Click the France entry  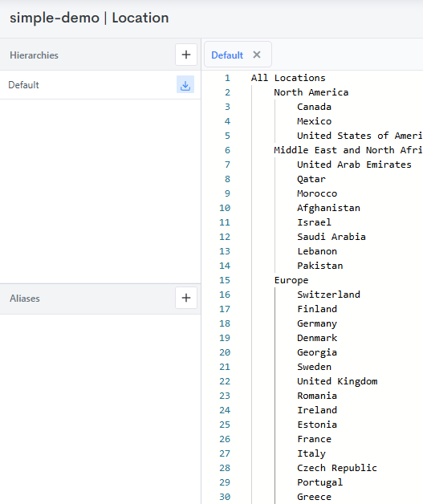point(314,439)
